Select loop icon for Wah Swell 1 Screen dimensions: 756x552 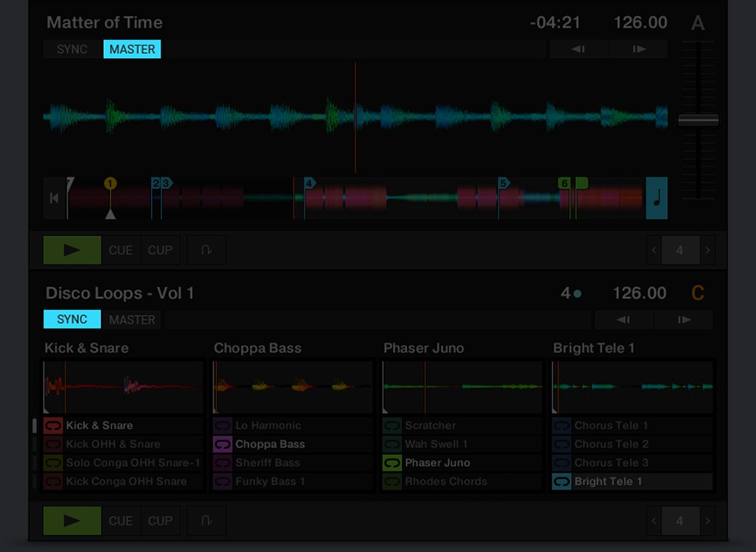392,444
